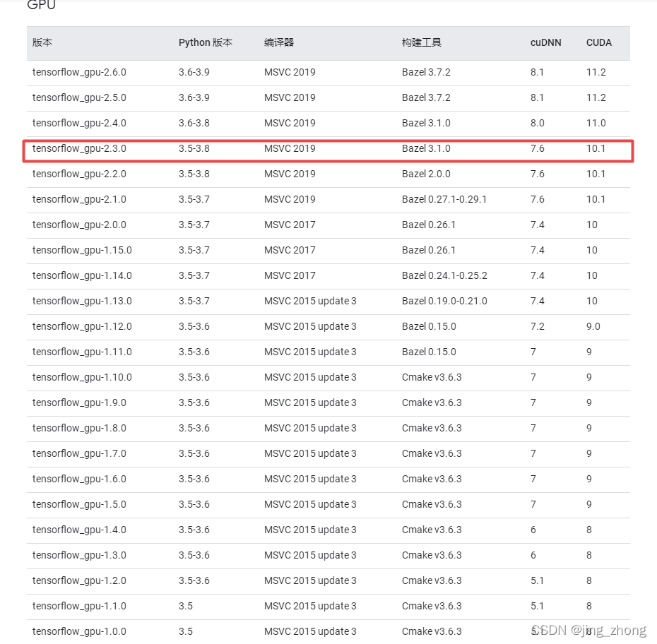Click CUDA 11.2 in the tensorflow_gpu-2.6.0 row
Screen dimensions: 657x644
596,73
